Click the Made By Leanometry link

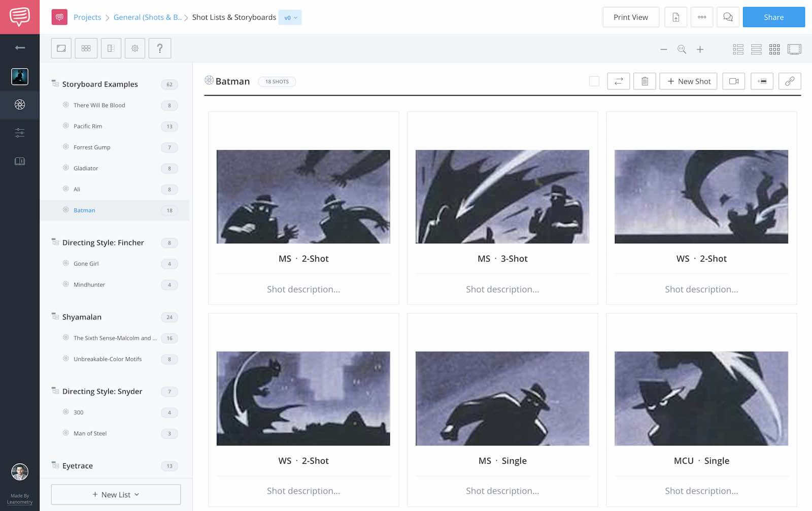pos(20,499)
